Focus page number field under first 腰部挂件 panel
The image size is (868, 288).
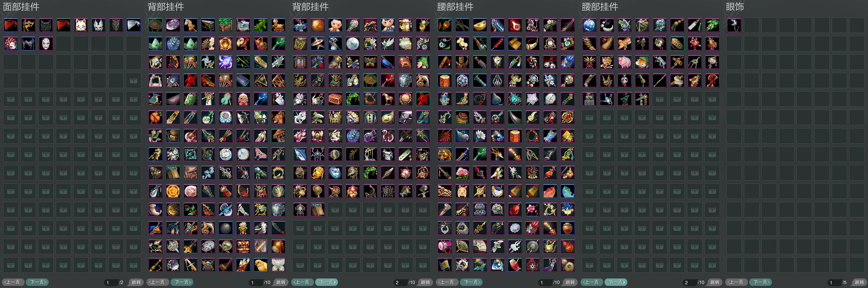(x=545, y=282)
